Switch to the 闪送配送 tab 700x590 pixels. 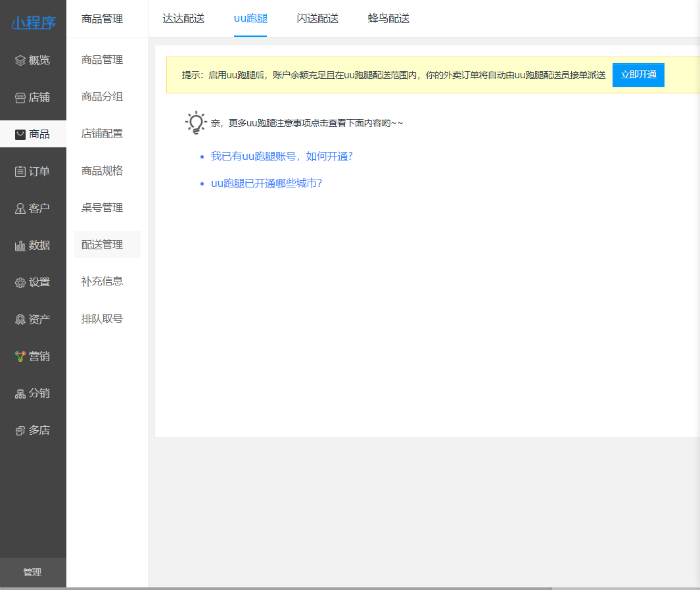click(x=317, y=18)
